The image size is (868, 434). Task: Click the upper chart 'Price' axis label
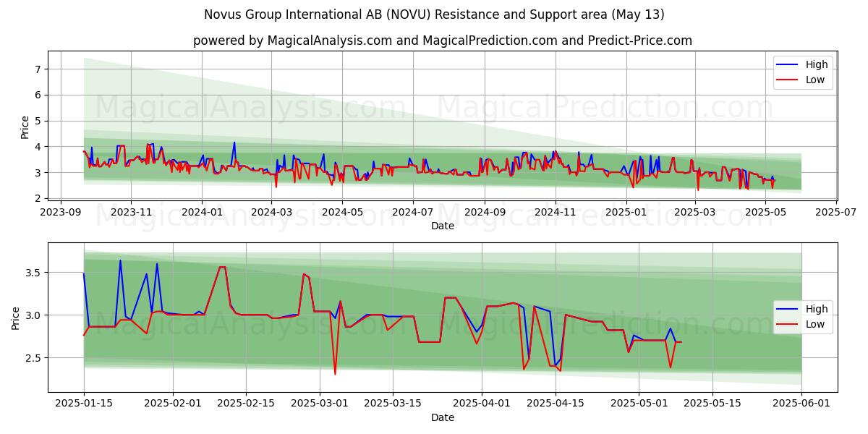point(25,127)
